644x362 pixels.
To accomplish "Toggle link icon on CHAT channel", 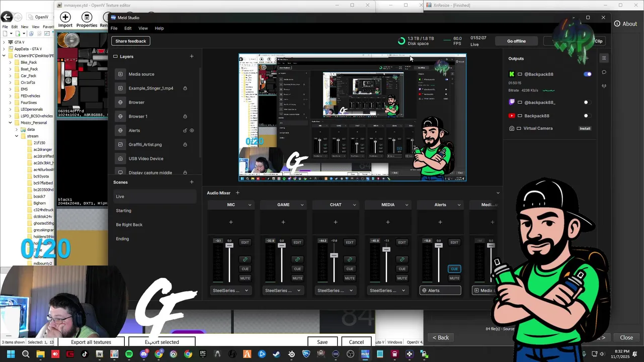I will pos(350,259).
